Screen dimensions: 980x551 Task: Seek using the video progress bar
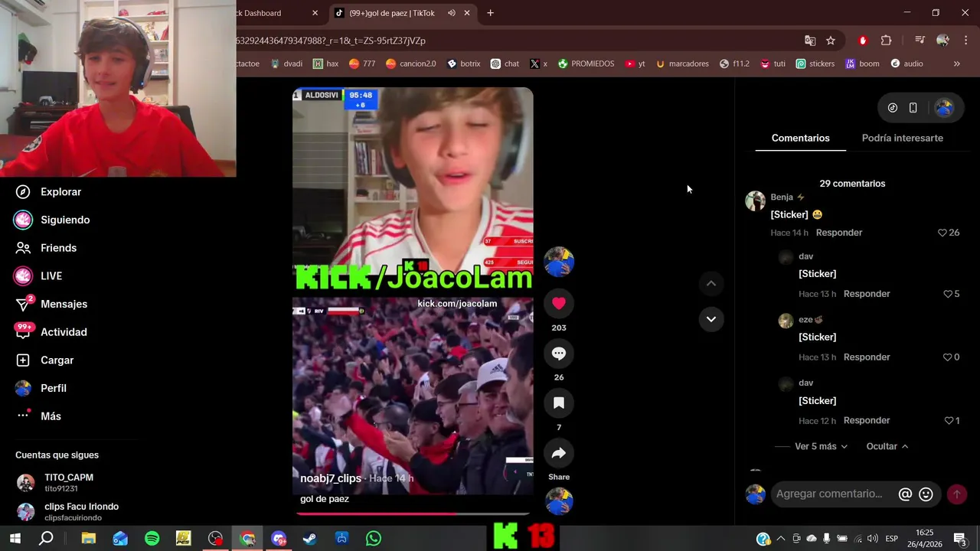[x=413, y=514]
